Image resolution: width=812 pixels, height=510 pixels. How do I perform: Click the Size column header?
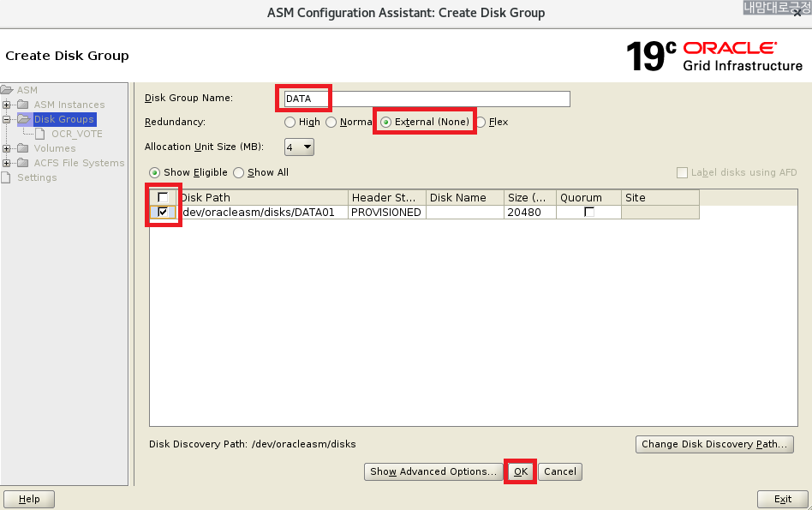(529, 197)
